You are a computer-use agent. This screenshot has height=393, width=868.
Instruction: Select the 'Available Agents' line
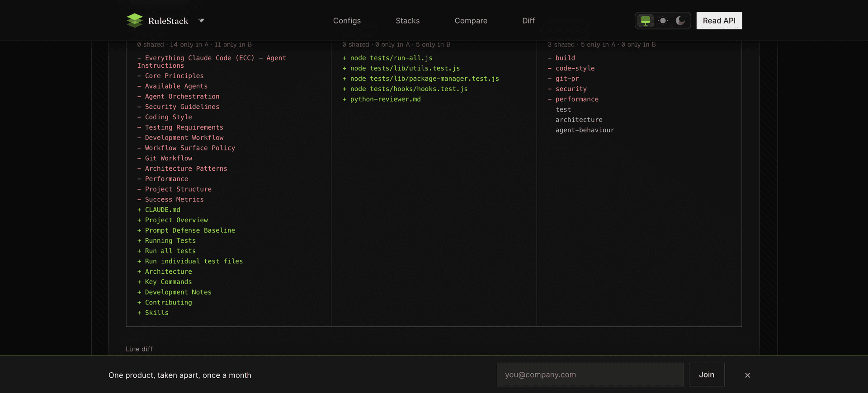coord(172,86)
